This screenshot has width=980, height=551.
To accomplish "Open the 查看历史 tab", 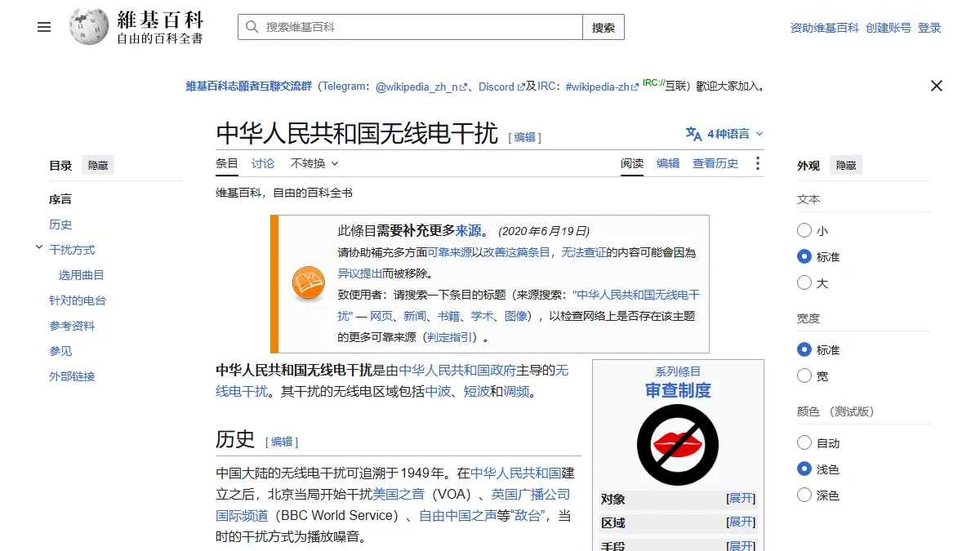I will [x=715, y=163].
